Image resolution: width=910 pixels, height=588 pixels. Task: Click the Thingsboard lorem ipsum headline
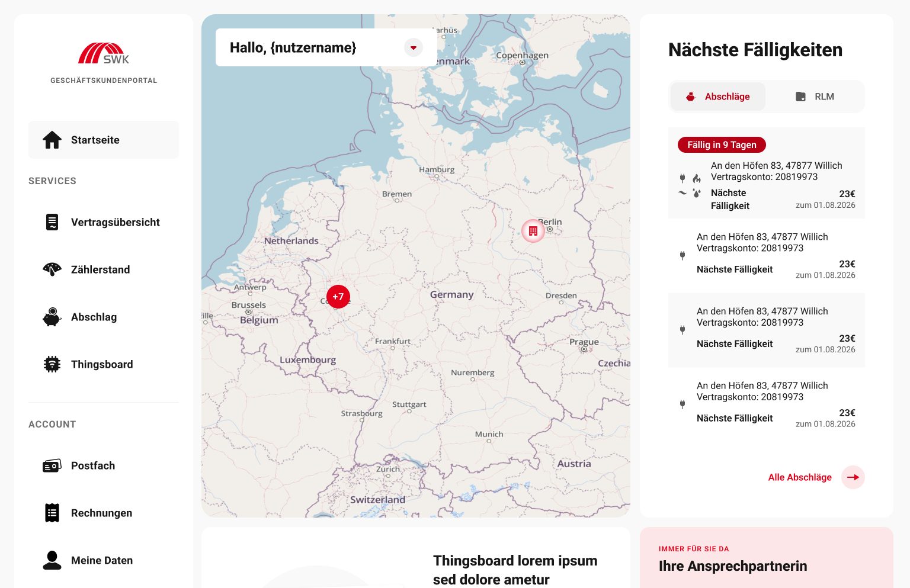pyautogui.click(x=515, y=570)
